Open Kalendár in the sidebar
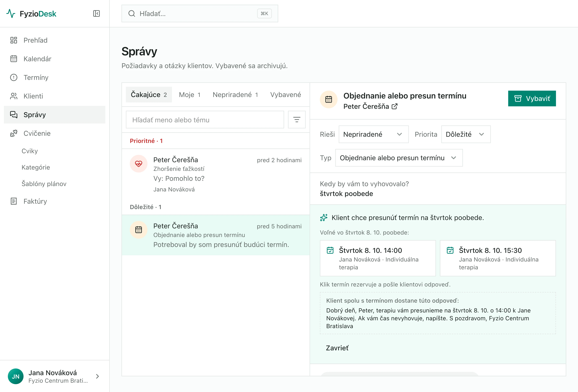 coord(55,59)
